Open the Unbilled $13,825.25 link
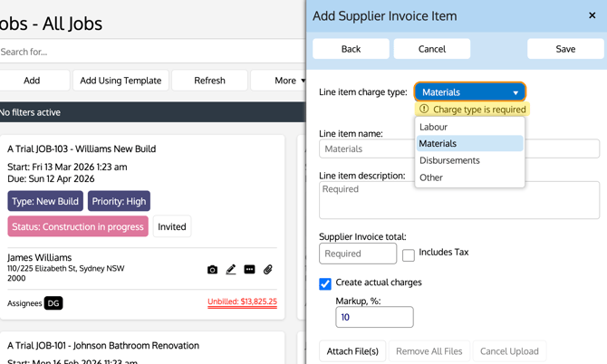 (x=242, y=302)
